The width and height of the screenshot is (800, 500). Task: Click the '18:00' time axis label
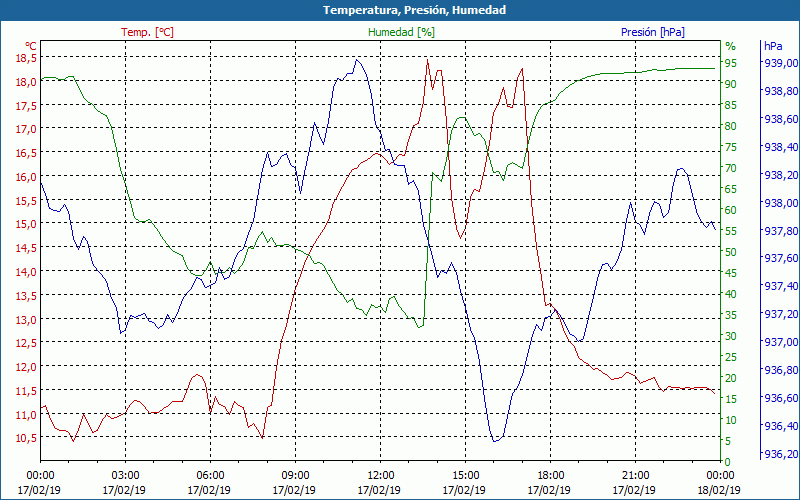(549, 476)
